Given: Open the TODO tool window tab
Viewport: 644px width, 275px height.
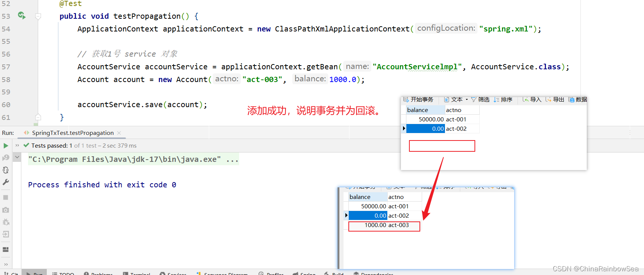Looking at the screenshot, I should (63, 273).
